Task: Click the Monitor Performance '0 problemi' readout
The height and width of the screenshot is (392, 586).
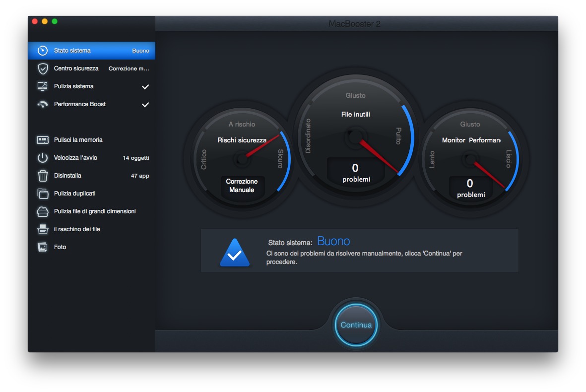Action: 470,189
